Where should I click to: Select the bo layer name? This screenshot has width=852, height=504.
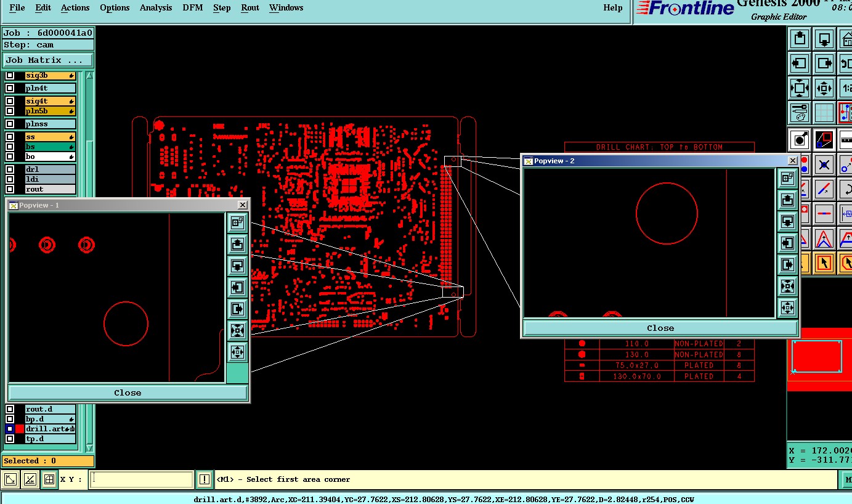pyautogui.click(x=51, y=156)
